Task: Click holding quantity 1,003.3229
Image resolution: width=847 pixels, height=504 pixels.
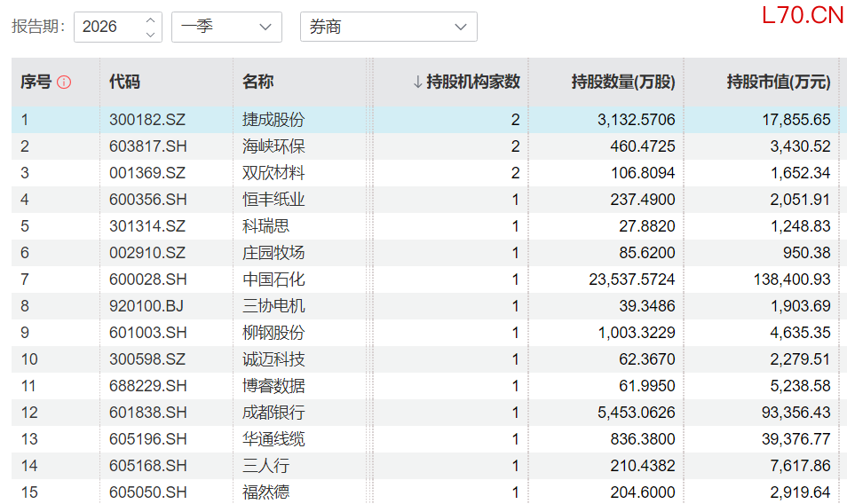Action: point(637,333)
